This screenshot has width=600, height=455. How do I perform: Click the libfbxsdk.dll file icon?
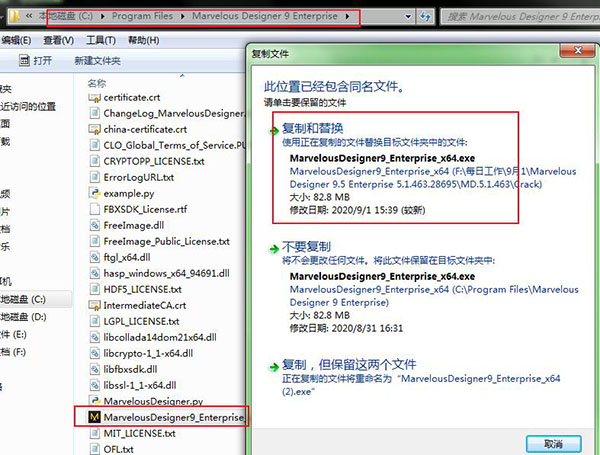click(x=94, y=369)
